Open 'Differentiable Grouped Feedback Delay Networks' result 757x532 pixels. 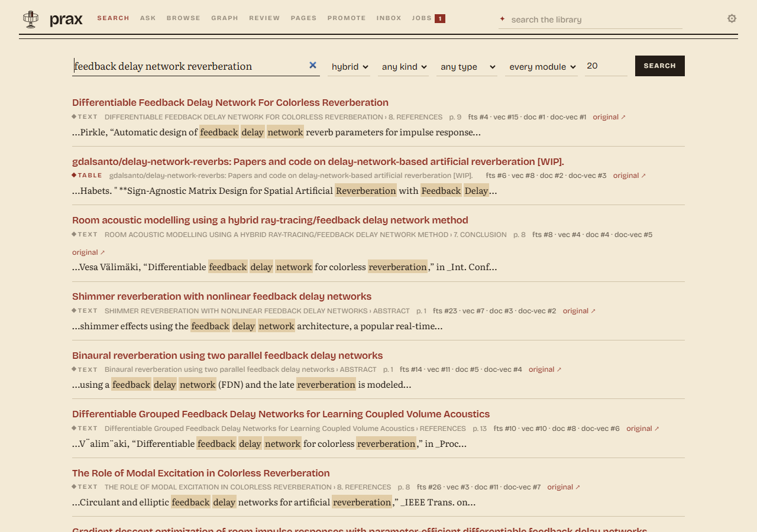(x=281, y=414)
